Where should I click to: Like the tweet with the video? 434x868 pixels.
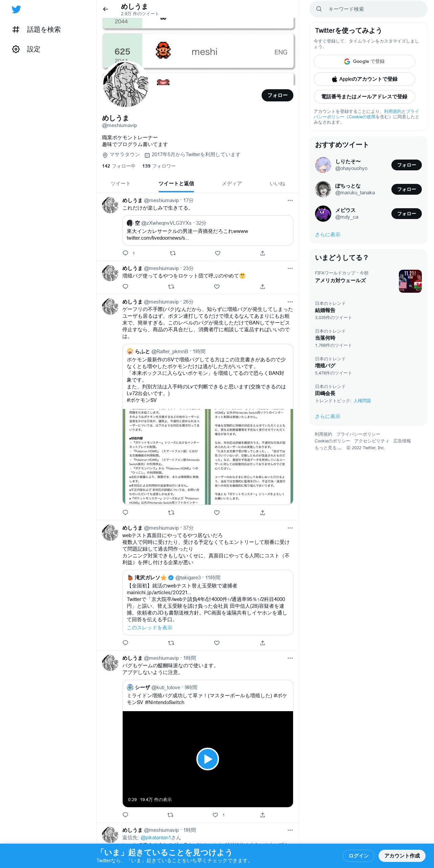[x=215, y=815]
